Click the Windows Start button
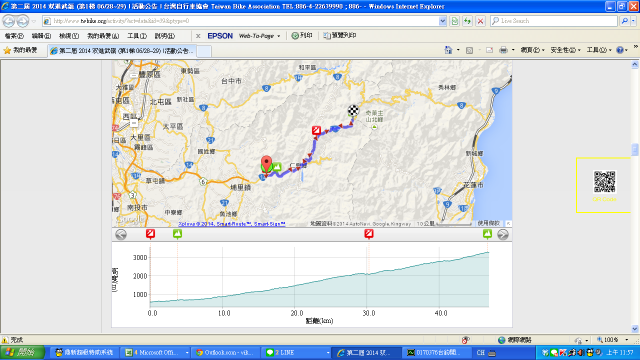This screenshot has width=640, height=360. click(22, 352)
